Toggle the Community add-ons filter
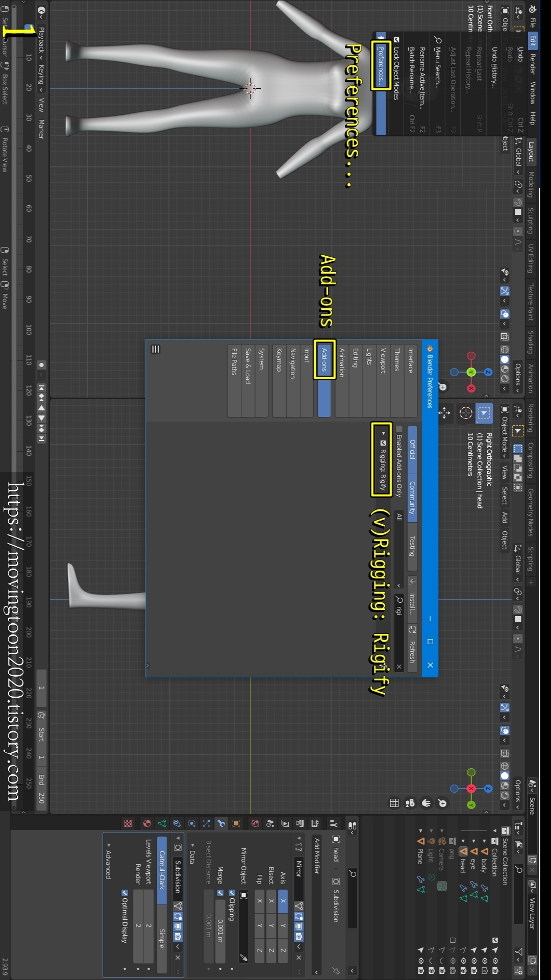 (x=412, y=498)
